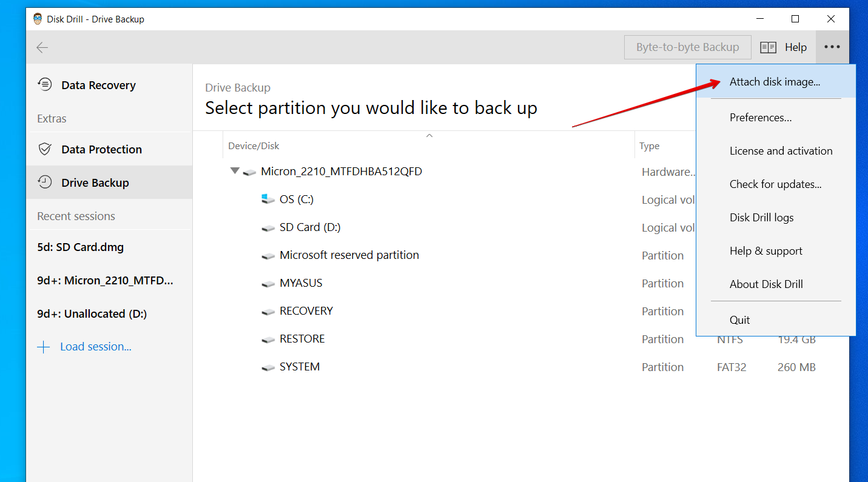Click the Partition type in Microsoft reserved row
Image resolution: width=868 pixels, height=482 pixels.
pyautogui.click(x=662, y=256)
